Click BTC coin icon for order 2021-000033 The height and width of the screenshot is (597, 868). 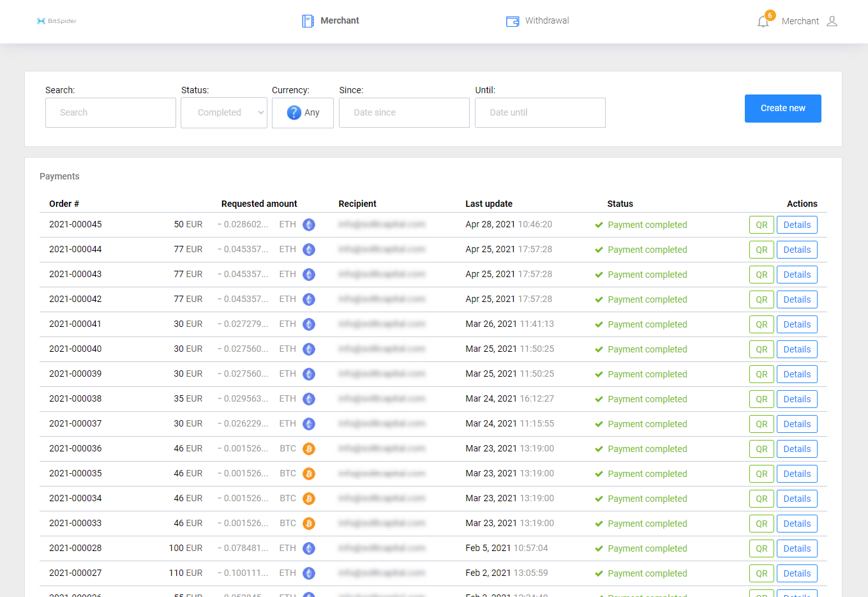[309, 524]
